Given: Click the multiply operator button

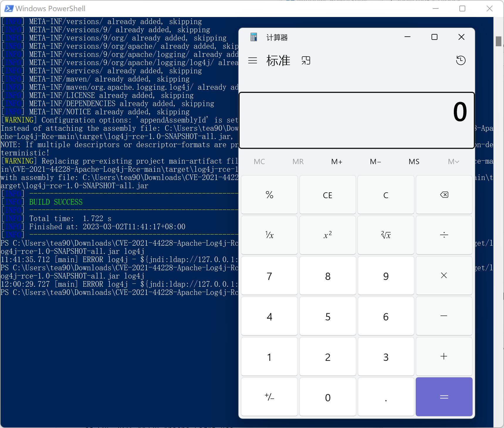Looking at the screenshot, I should [444, 276].
